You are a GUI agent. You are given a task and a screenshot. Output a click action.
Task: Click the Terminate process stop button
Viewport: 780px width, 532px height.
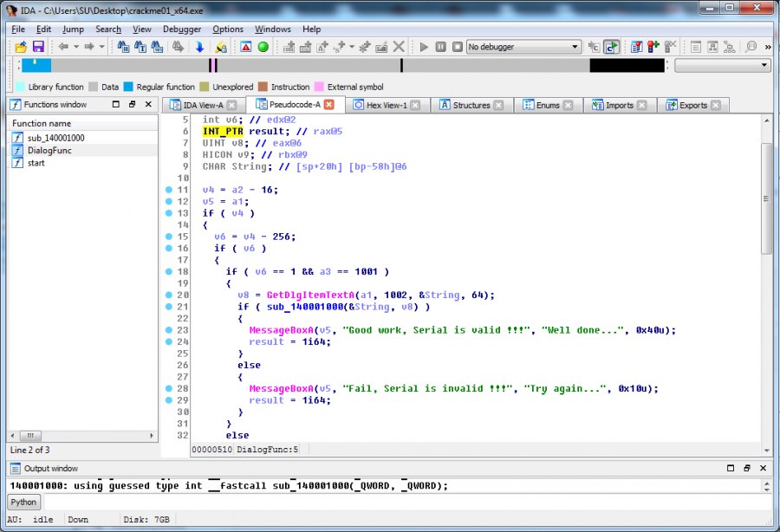[x=456, y=47]
